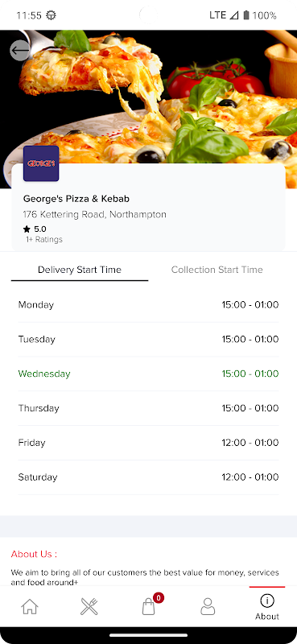The image size is (297, 644).
Task: Tap the red cart badge showing 0
Action: 159,597
